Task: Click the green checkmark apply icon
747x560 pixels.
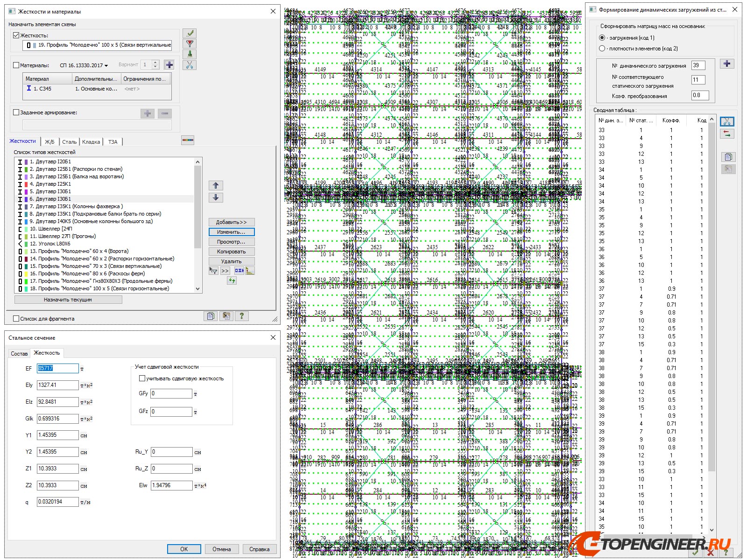Action: click(x=190, y=34)
